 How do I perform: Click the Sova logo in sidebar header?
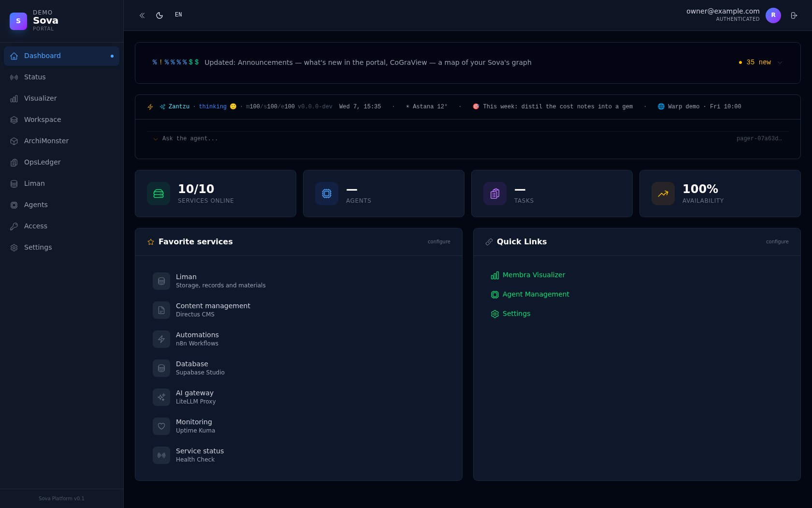18,21
